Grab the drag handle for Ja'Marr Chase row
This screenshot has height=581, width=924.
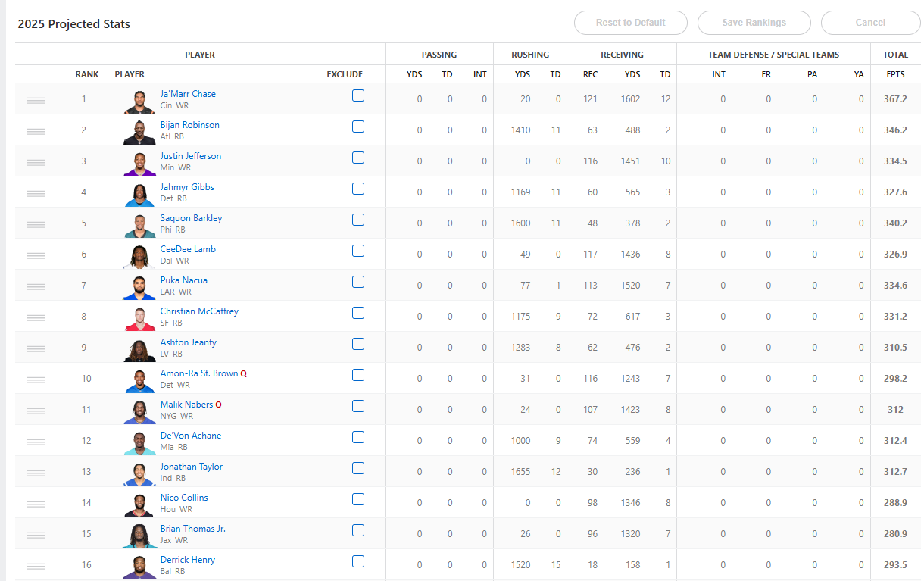click(36, 100)
